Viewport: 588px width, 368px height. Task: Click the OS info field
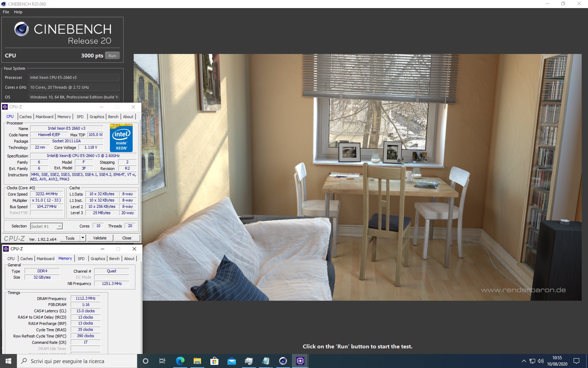point(74,97)
